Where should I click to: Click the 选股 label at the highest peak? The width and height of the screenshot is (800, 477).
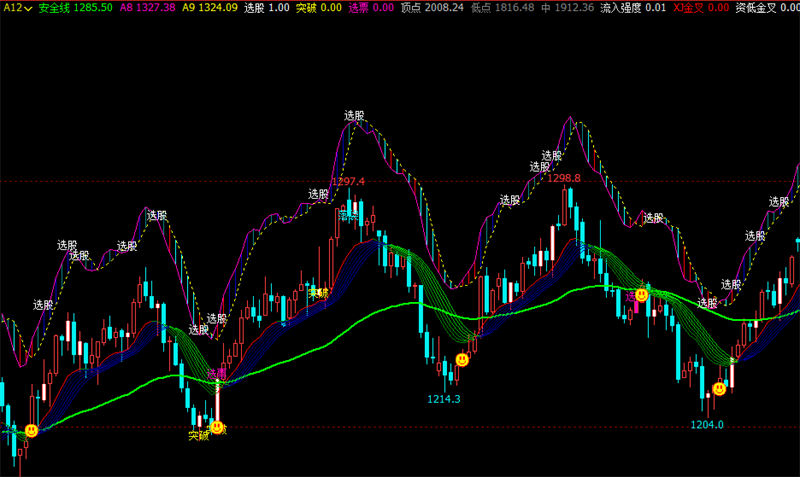(x=354, y=116)
